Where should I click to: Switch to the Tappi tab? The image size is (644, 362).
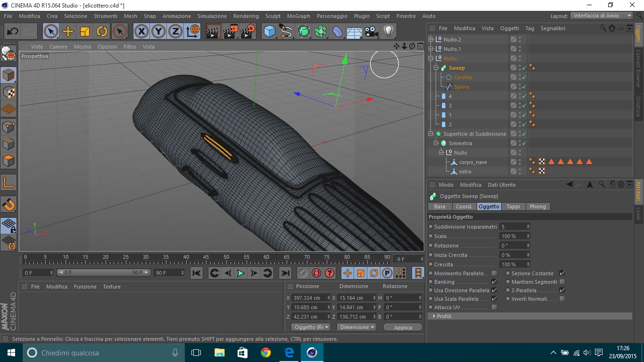[513, 206]
